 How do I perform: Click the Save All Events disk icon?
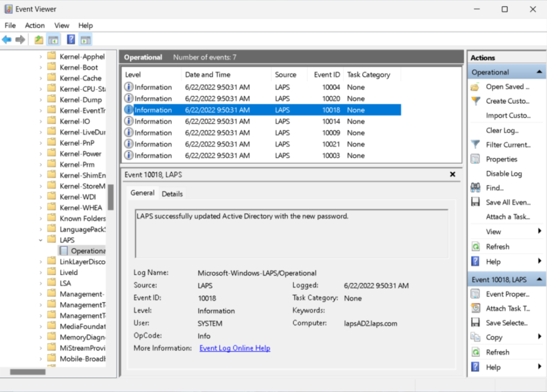click(475, 202)
